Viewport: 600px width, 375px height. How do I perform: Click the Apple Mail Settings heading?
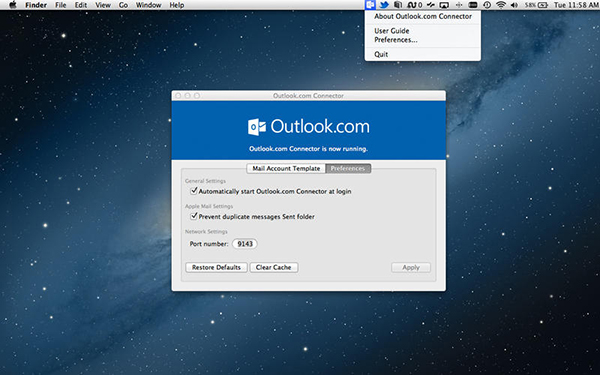click(x=209, y=206)
